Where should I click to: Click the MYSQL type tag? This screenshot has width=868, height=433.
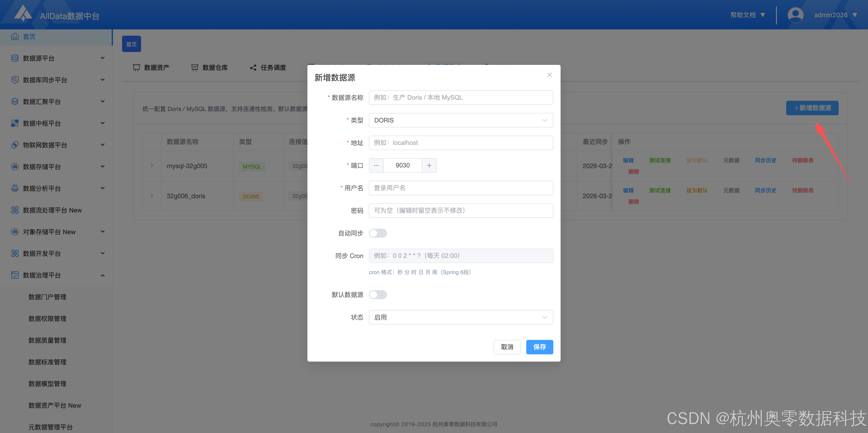click(x=252, y=167)
